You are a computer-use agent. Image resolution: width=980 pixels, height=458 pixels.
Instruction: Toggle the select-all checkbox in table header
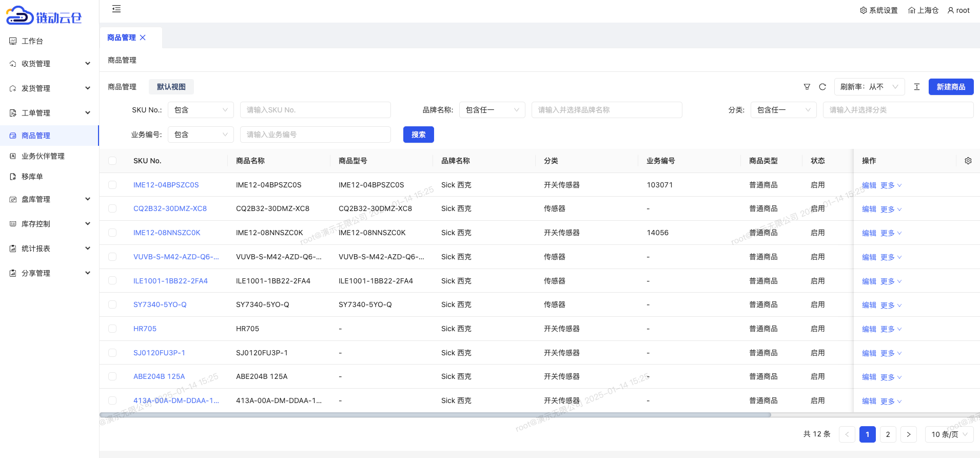pyautogui.click(x=112, y=161)
